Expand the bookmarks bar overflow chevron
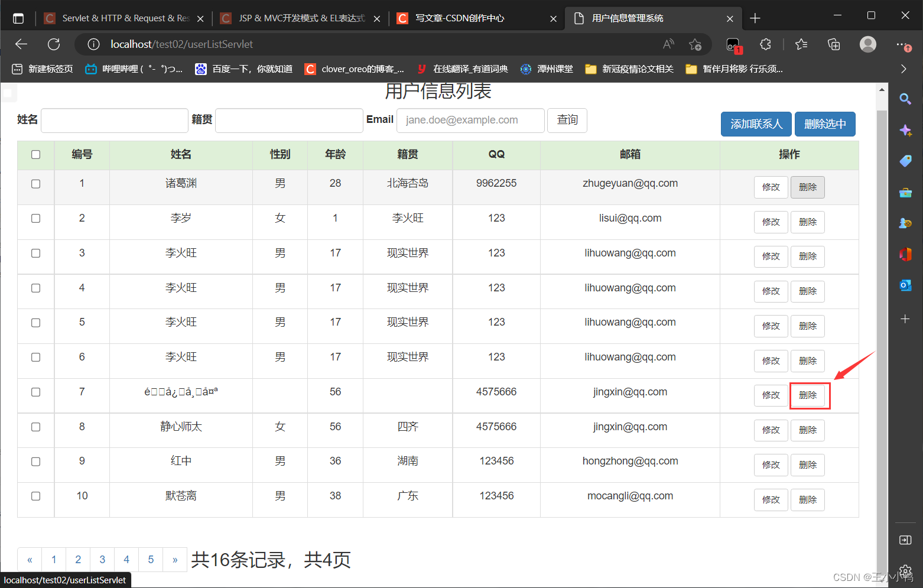 [x=903, y=69]
